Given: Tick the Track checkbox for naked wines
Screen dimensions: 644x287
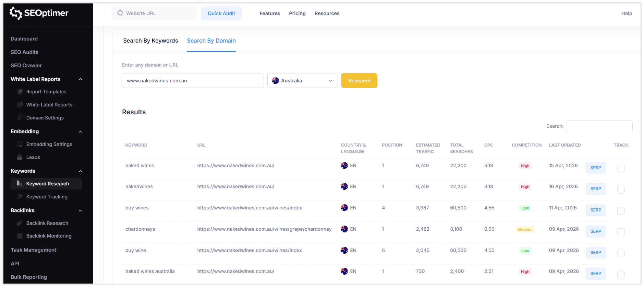Looking at the screenshot, I should [621, 168].
